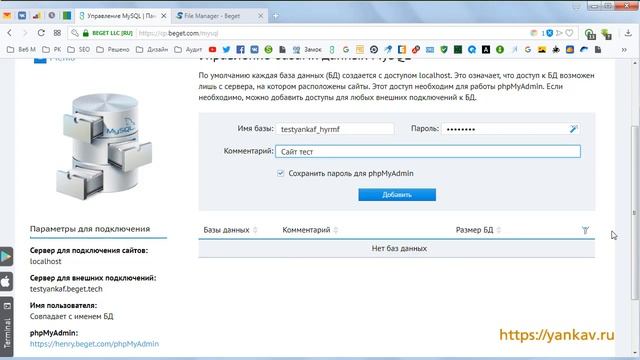
Task: Open a new browser tab with plus button
Action: (276, 16)
